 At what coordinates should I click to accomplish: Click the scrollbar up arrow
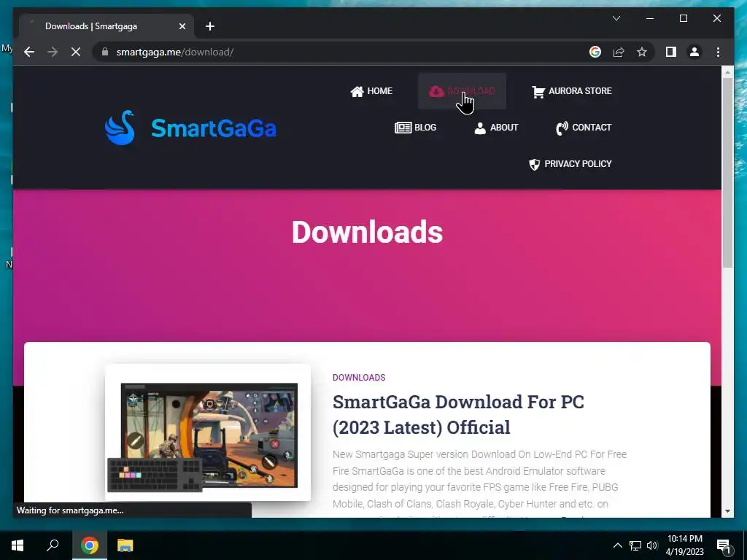(x=727, y=72)
